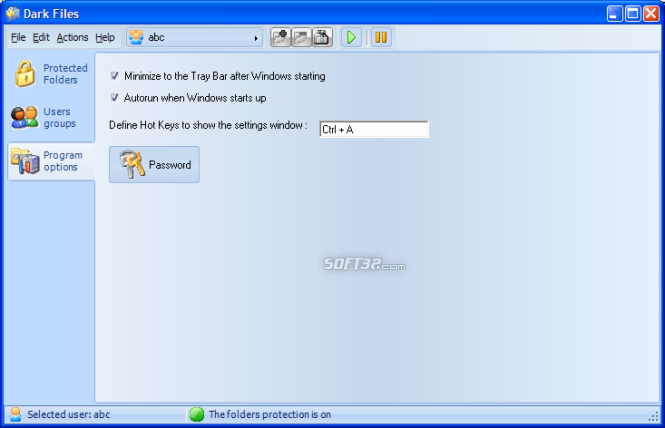
Task: Open the Actions menu
Action: pyautogui.click(x=73, y=37)
